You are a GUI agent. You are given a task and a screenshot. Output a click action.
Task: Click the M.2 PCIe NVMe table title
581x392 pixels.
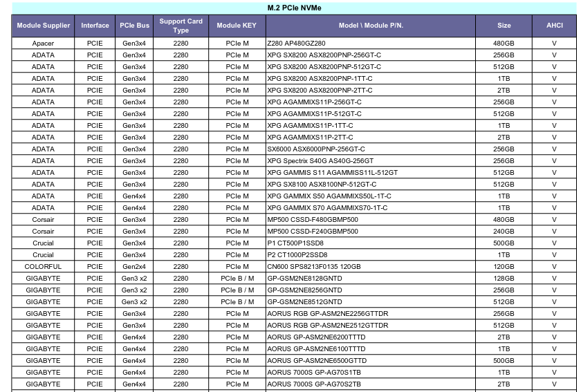(x=294, y=8)
